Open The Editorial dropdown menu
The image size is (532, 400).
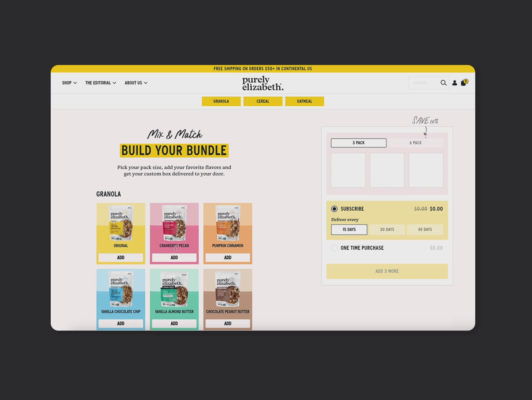tap(101, 83)
